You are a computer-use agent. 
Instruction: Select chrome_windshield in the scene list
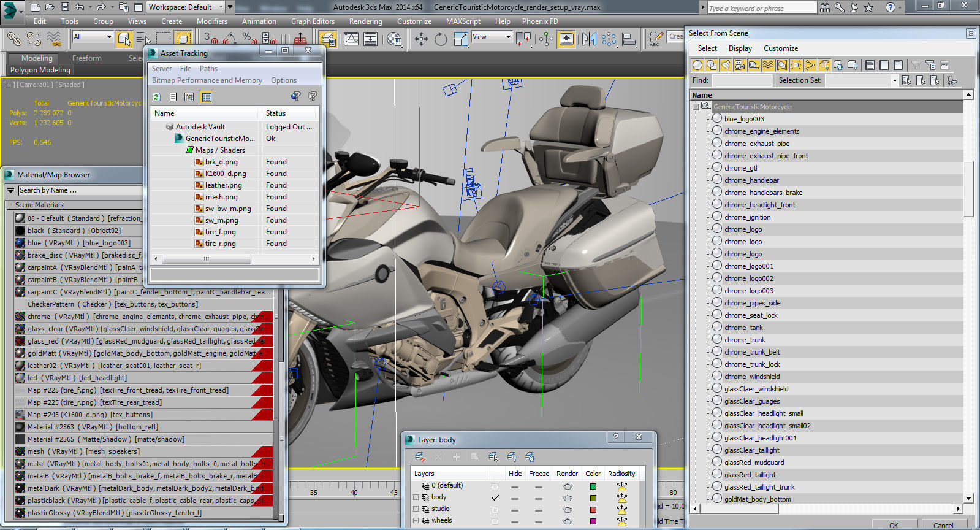pyautogui.click(x=751, y=377)
